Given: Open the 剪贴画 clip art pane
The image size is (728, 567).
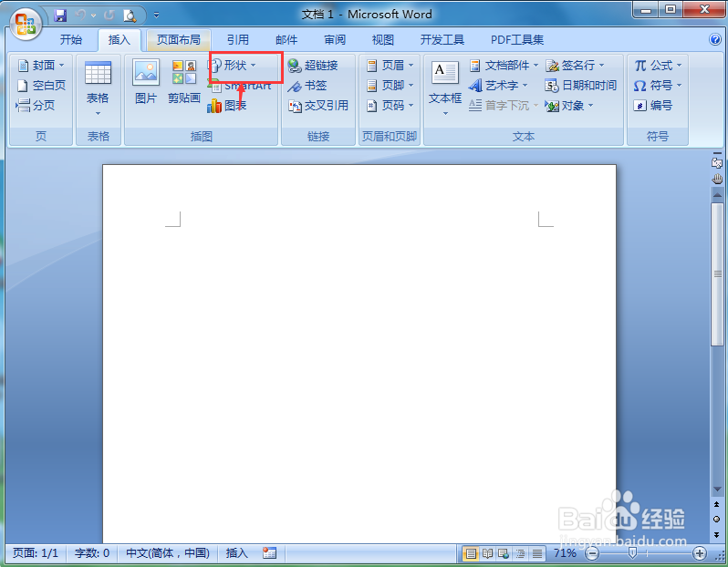Looking at the screenshot, I should click(184, 82).
